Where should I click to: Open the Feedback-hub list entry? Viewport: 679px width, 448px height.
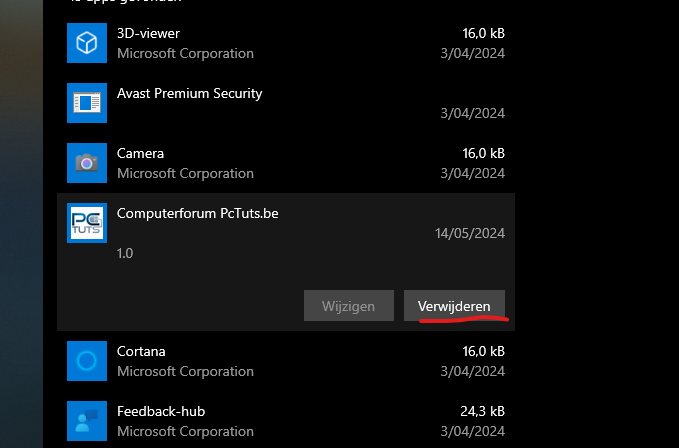click(286, 421)
